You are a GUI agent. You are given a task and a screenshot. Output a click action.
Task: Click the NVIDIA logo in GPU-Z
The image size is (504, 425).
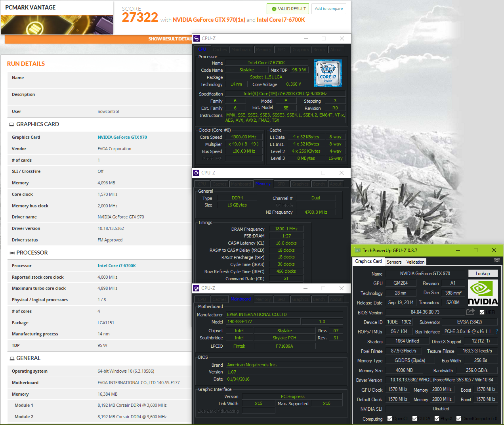coord(483,293)
